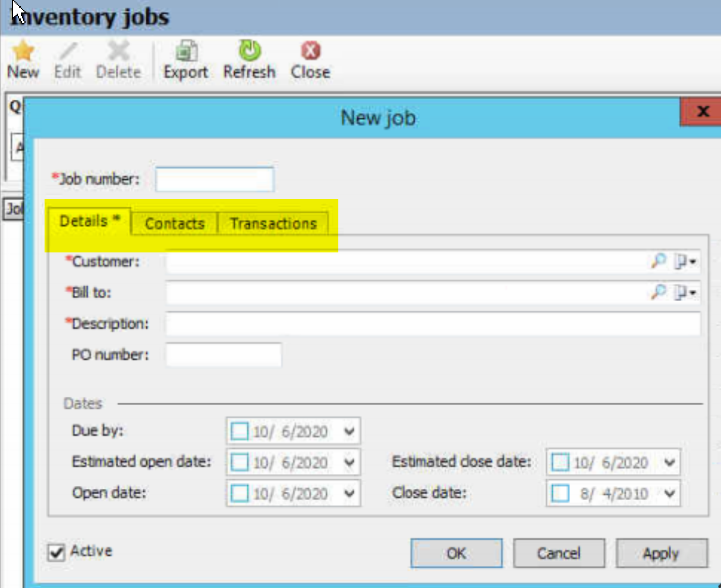Image resolution: width=721 pixels, height=588 pixels.
Task: Enable the Close date checkbox
Action: click(560, 493)
